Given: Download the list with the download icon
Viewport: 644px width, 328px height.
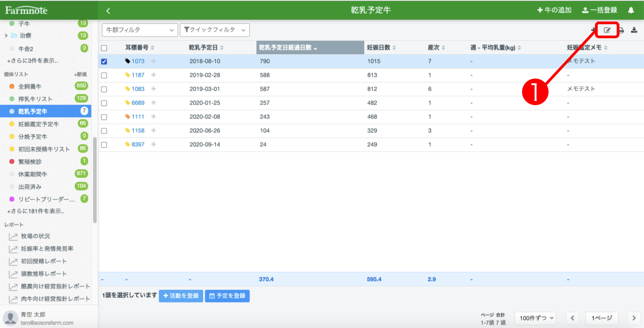Looking at the screenshot, I should [x=634, y=30].
